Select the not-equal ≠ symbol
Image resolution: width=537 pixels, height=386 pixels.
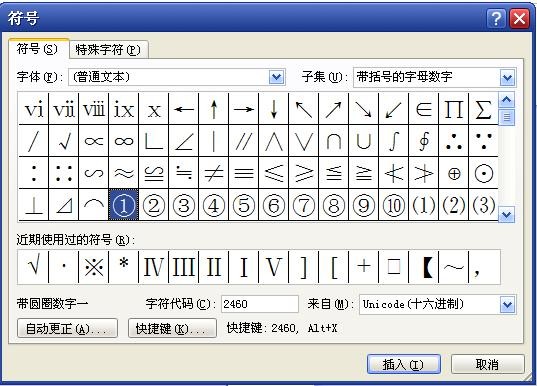pyautogui.click(x=214, y=173)
